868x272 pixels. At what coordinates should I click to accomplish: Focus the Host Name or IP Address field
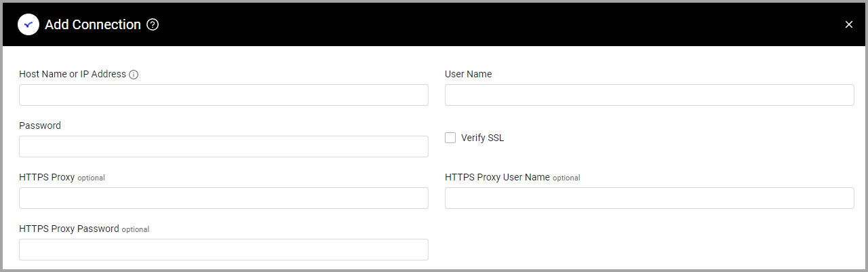tap(224, 95)
